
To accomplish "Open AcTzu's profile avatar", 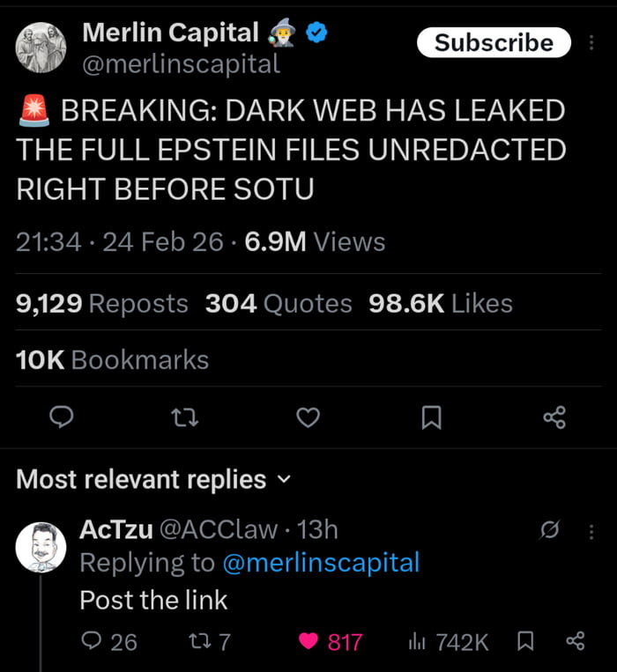I will (x=41, y=546).
